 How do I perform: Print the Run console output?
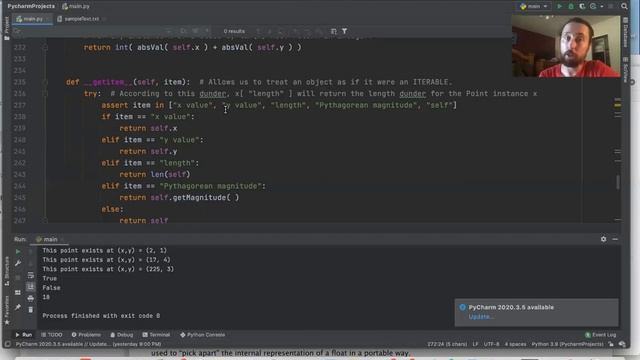[31, 298]
